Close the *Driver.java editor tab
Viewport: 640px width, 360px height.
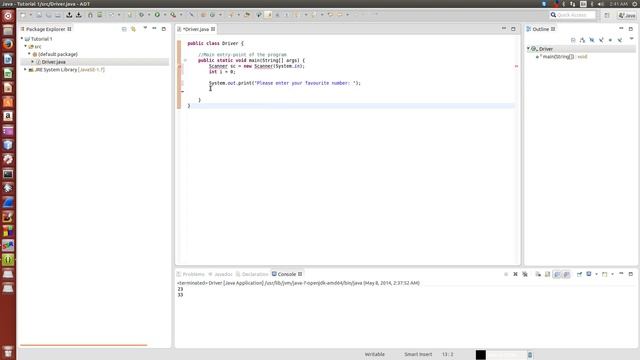pos(213,29)
